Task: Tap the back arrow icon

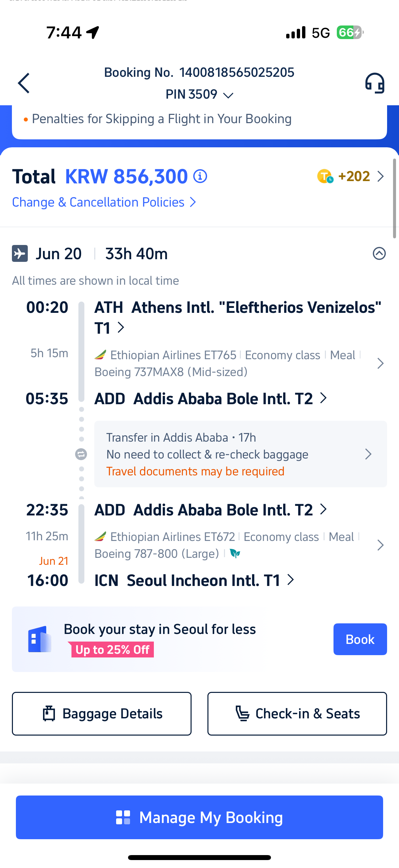Action: point(23,83)
